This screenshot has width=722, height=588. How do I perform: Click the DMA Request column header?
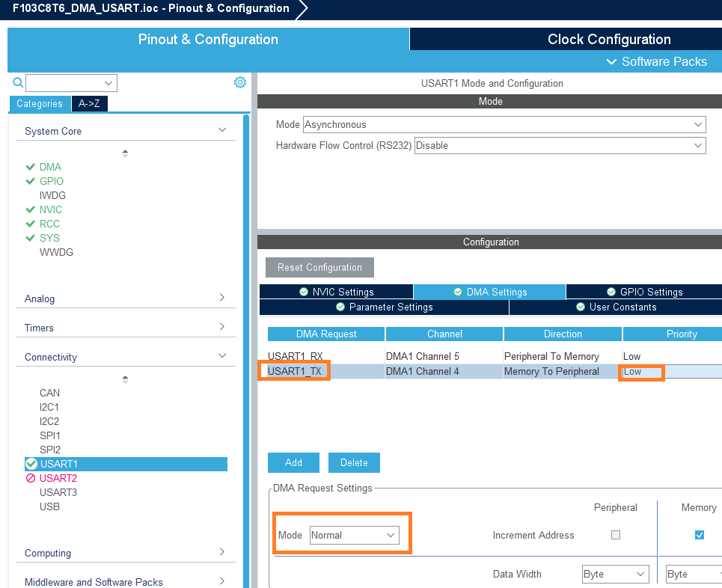pyautogui.click(x=326, y=334)
